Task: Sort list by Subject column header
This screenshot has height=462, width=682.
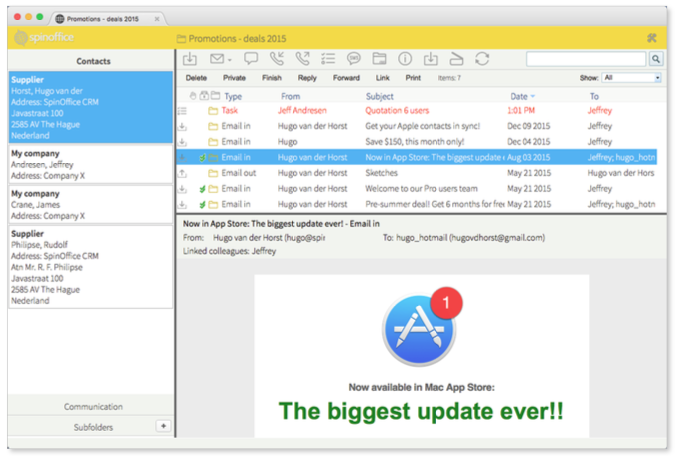Action: [379, 96]
